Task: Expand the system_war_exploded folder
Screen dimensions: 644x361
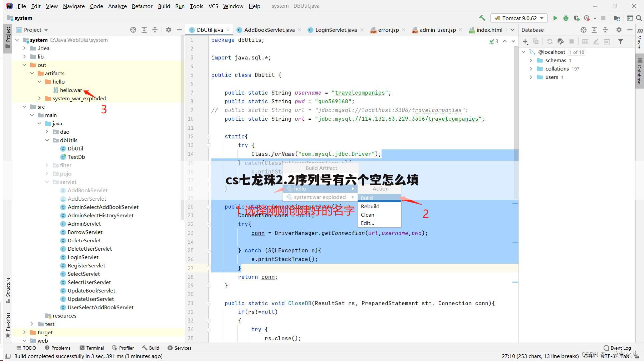Action: [39, 98]
